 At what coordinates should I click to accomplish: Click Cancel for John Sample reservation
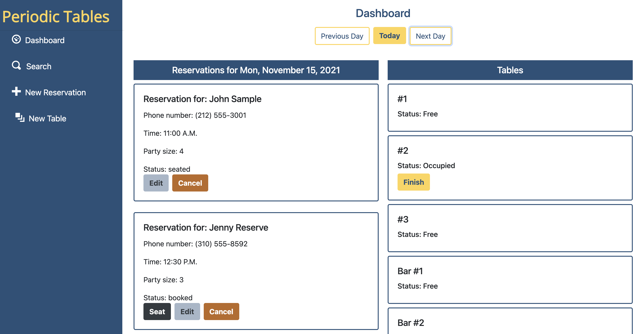click(x=190, y=183)
